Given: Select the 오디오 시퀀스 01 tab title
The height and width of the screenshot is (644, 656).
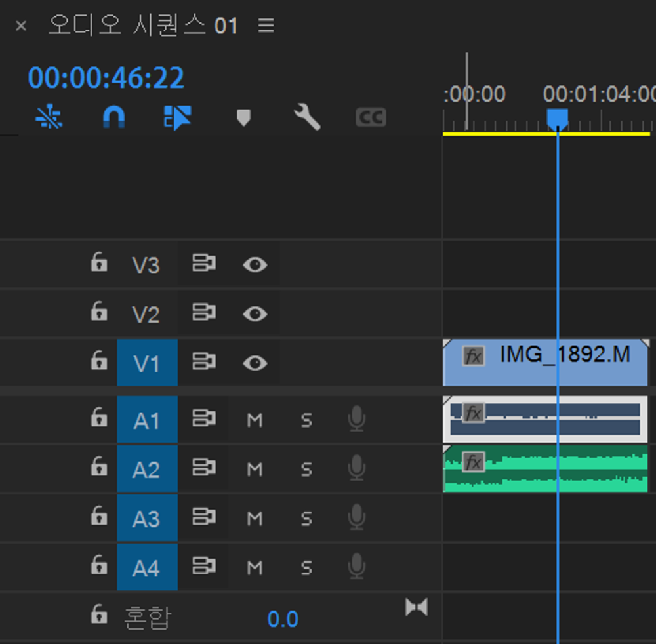Looking at the screenshot, I should click(143, 26).
